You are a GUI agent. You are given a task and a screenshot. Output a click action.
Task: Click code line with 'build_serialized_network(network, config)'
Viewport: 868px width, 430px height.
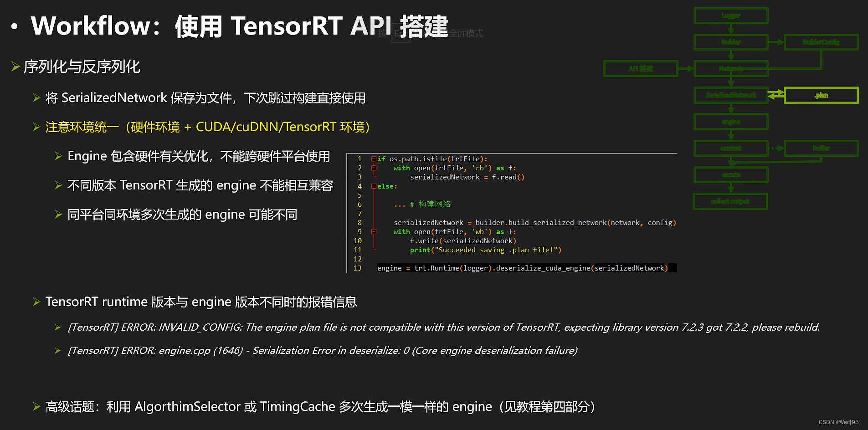tap(535, 223)
